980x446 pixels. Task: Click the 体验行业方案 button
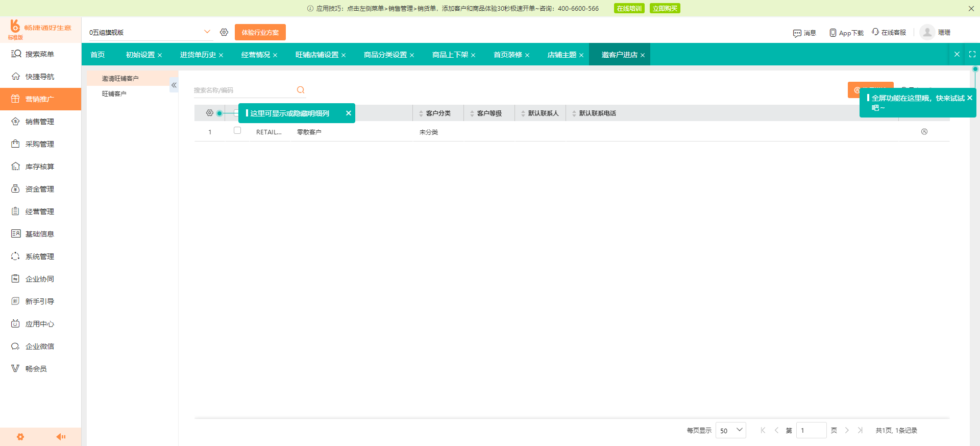pos(260,32)
